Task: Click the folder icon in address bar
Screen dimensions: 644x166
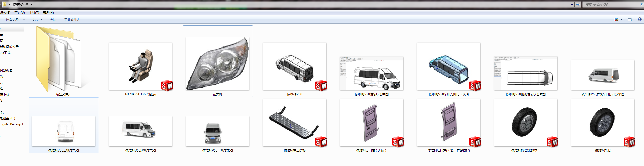Action: coord(5,4)
